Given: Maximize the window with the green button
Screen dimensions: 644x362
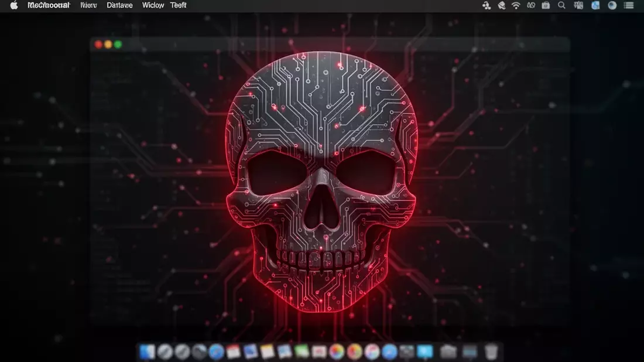Looking at the screenshot, I should click(x=118, y=45).
